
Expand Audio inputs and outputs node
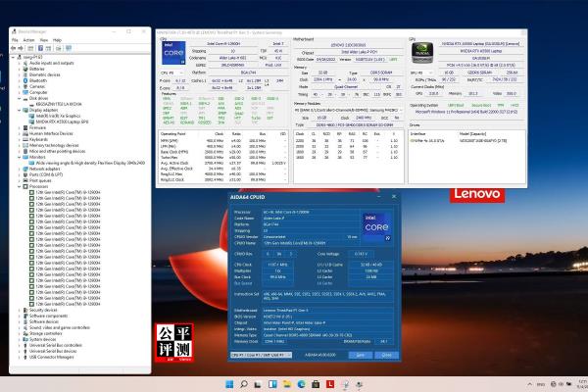click(20, 63)
